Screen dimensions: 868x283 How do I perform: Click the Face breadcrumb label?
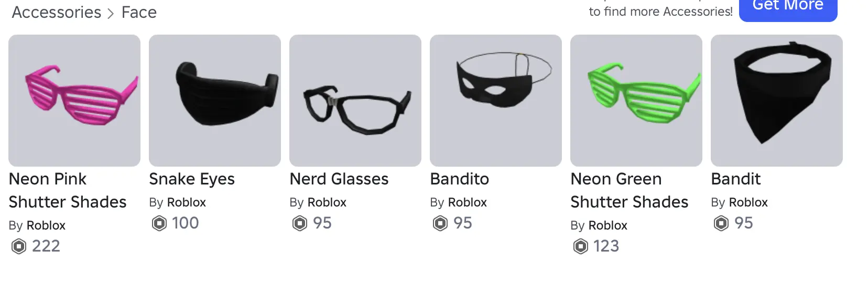tap(139, 12)
